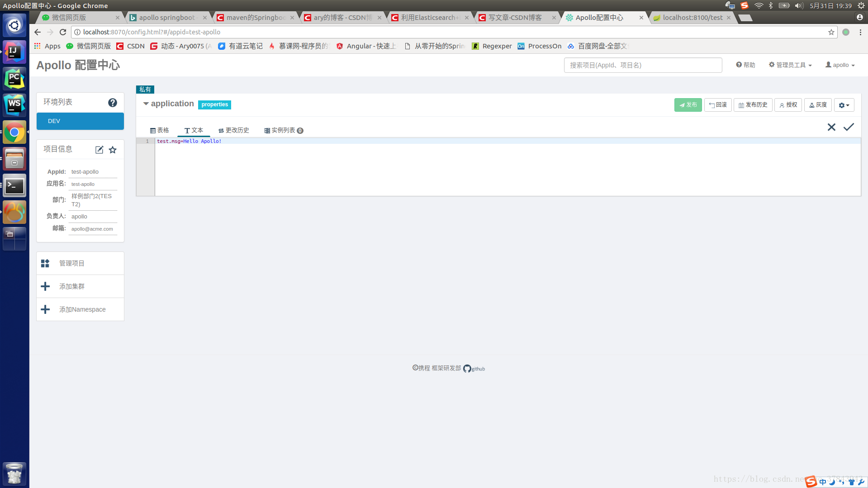
Task: Close the Apollo配置中心 browser tab
Action: [x=641, y=18]
